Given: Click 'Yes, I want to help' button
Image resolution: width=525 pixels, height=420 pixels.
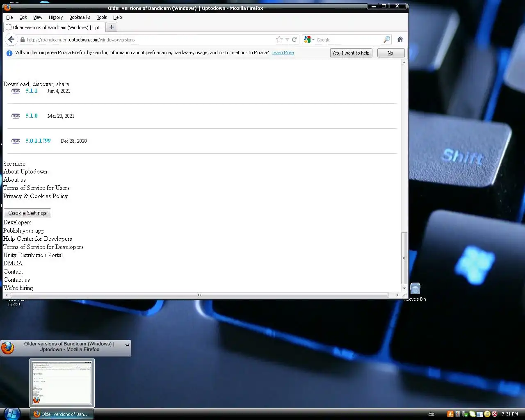Looking at the screenshot, I should pos(351,53).
